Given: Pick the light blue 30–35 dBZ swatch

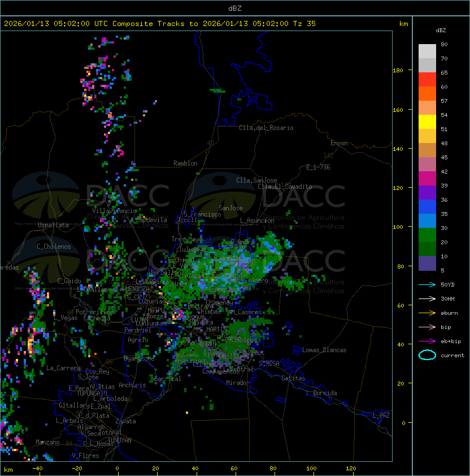Looking at the screenshot, I should pyautogui.click(x=427, y=220).
